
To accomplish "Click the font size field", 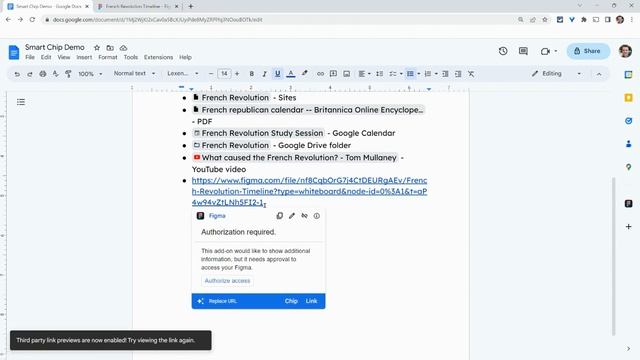I will click(x=224, y=74).
